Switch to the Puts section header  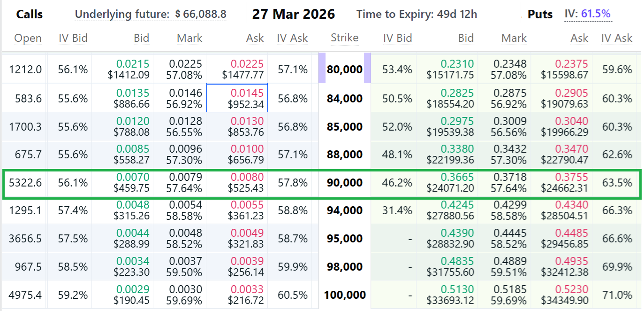click(540, 14)
